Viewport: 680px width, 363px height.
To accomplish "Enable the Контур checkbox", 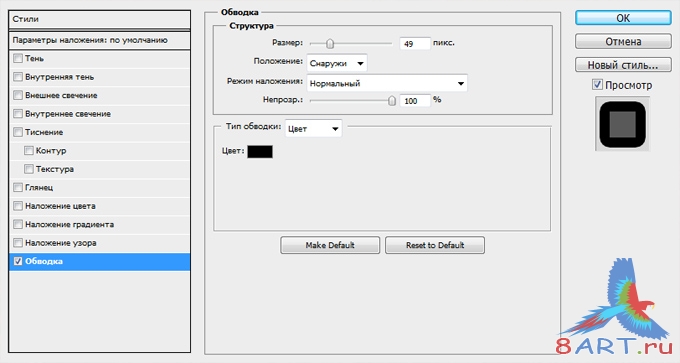I will point(29,150).
